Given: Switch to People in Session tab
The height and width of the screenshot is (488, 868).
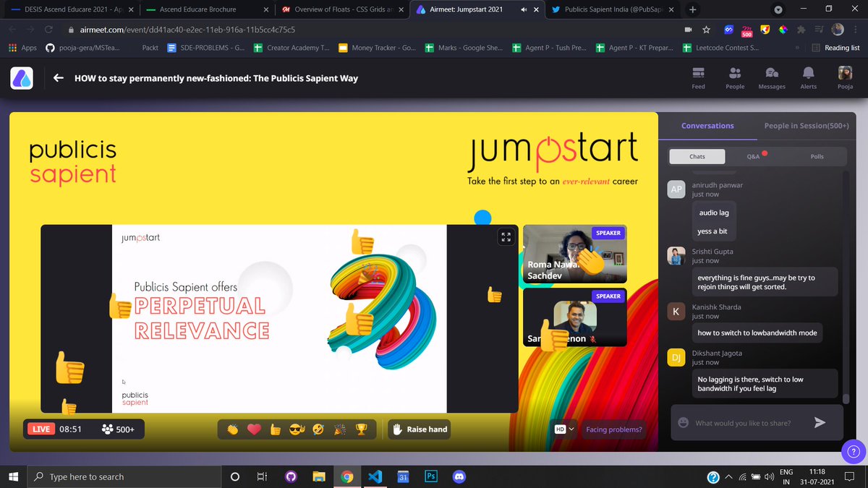Looking at the screenshot, I should click(807, 126).
